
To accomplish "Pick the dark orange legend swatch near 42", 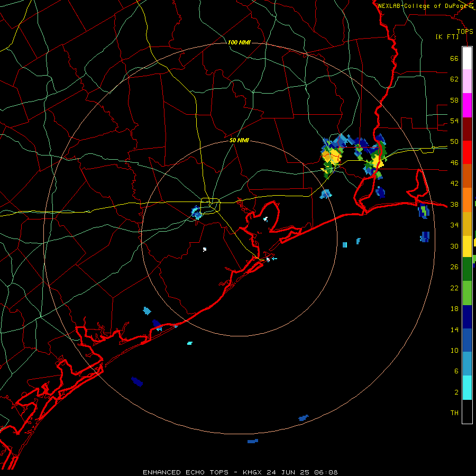I will tap(467, 176).
